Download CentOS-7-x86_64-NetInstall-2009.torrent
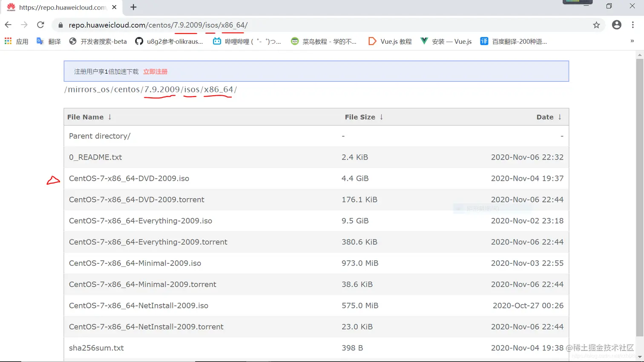 (146, 327)
